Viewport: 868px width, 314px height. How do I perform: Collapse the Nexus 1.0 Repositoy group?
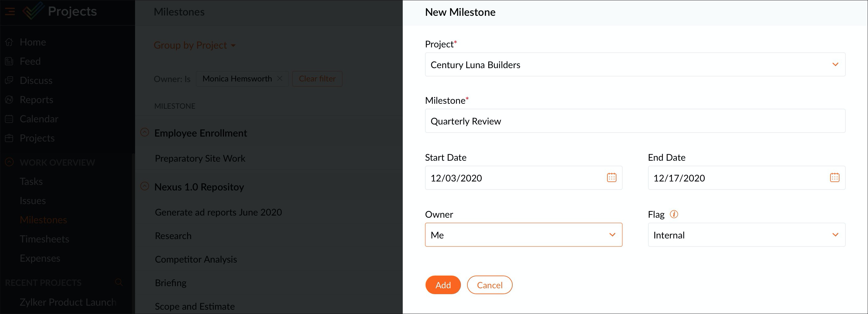(x=145, y=186)
